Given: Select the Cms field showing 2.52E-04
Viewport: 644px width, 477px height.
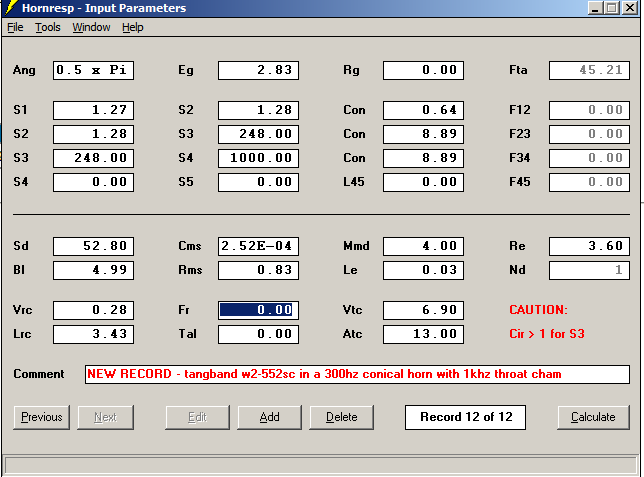Looking at the screenshot, I should coord(258,246).
